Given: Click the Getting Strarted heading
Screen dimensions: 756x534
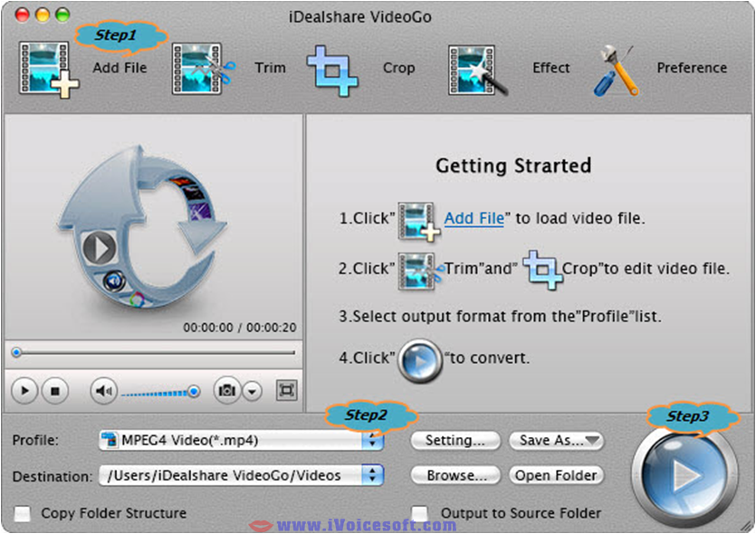Looking at the screenshot, I should [513, 166].
